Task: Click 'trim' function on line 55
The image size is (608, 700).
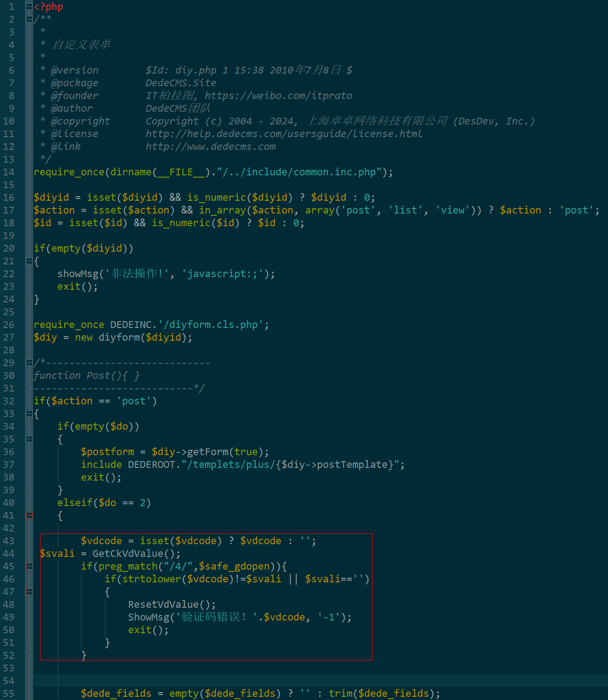Action: coord(341,694)
